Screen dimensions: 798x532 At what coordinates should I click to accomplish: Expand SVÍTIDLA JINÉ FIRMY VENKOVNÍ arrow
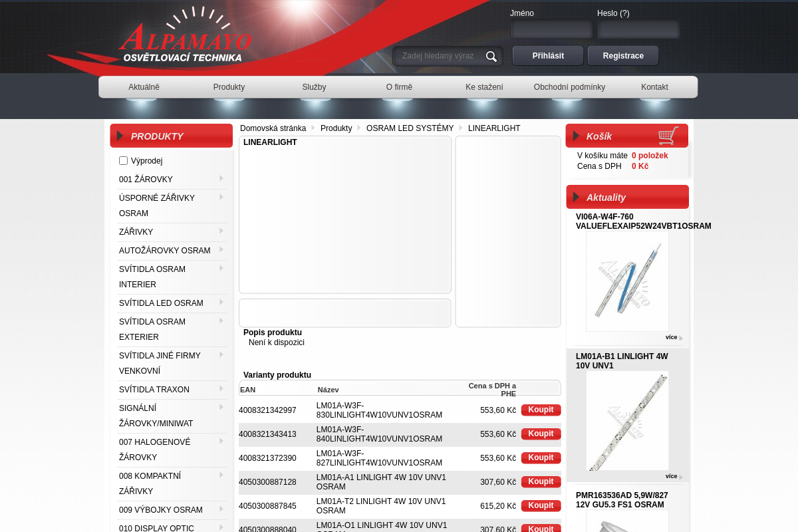coord(221,354)
